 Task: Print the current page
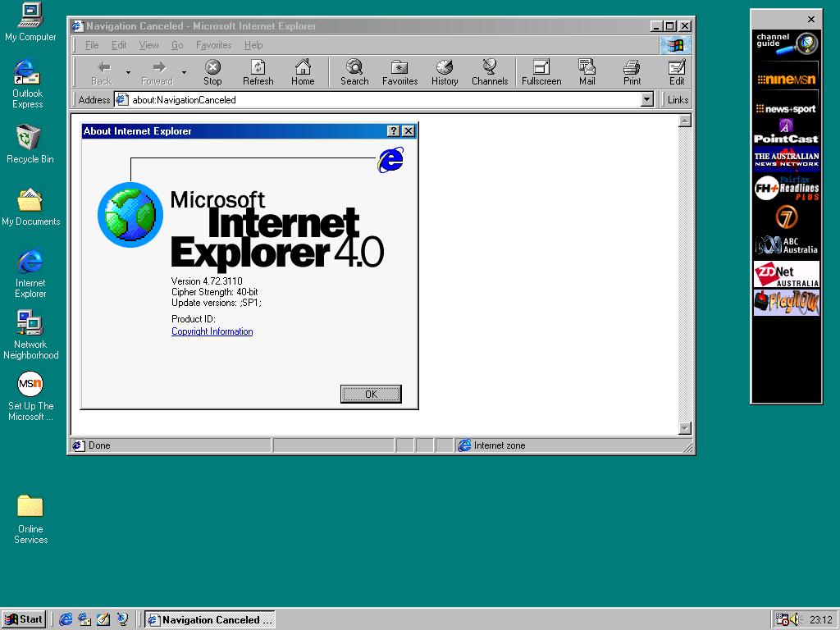[x=632, y=72]
